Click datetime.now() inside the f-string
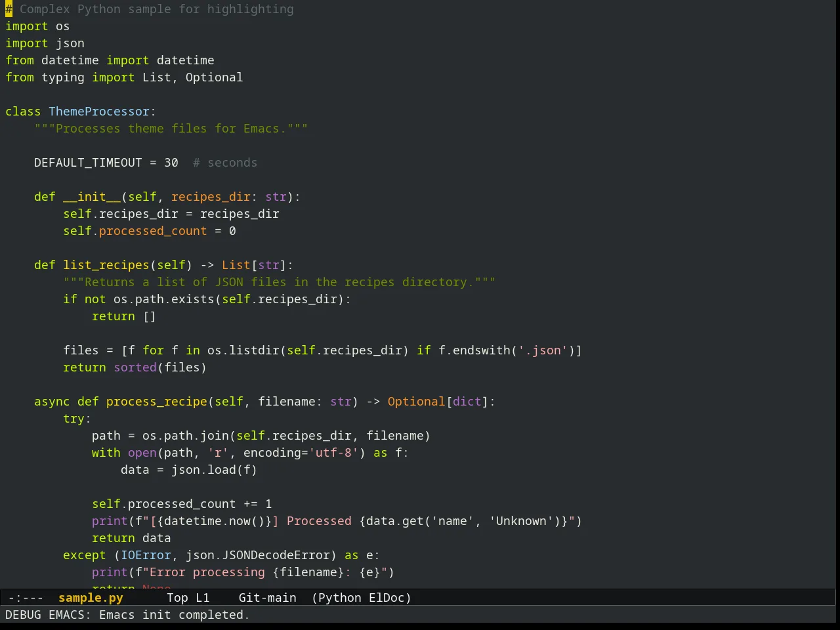This screenshot has width=840, height=630. coord(214,521)
